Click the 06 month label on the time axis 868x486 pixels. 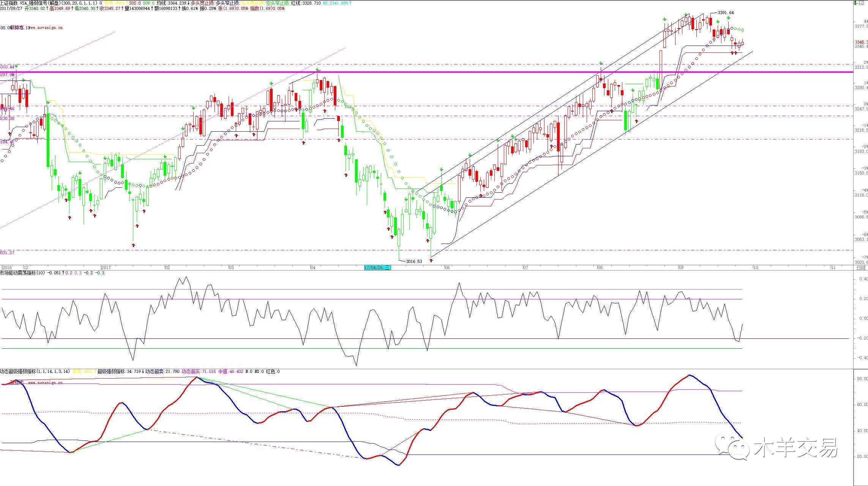tap(447, 267)
